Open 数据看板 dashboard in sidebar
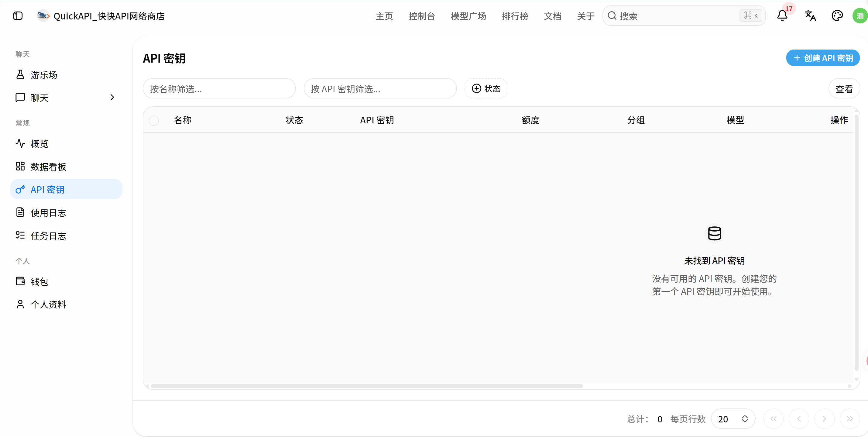The width and height of the screenshot is (868, 437). pyautogui.click(x=66, y=167)
